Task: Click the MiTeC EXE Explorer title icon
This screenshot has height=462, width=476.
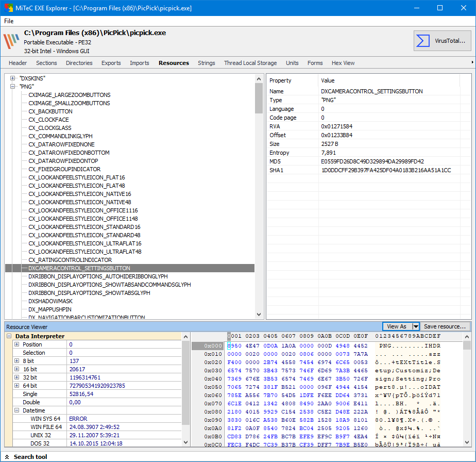Action: click(x=8, y=8)
